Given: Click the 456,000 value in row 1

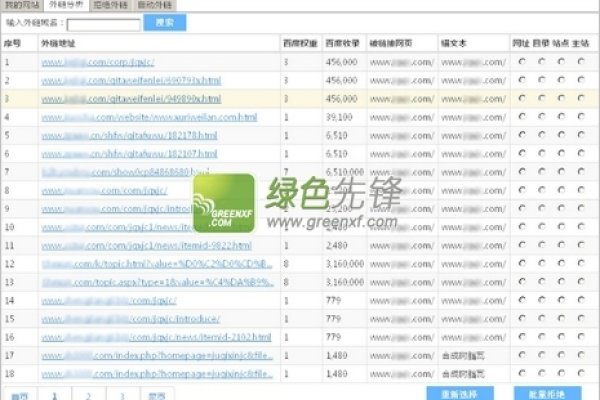Looking at the screenshot, I should (x=342, y=62).
